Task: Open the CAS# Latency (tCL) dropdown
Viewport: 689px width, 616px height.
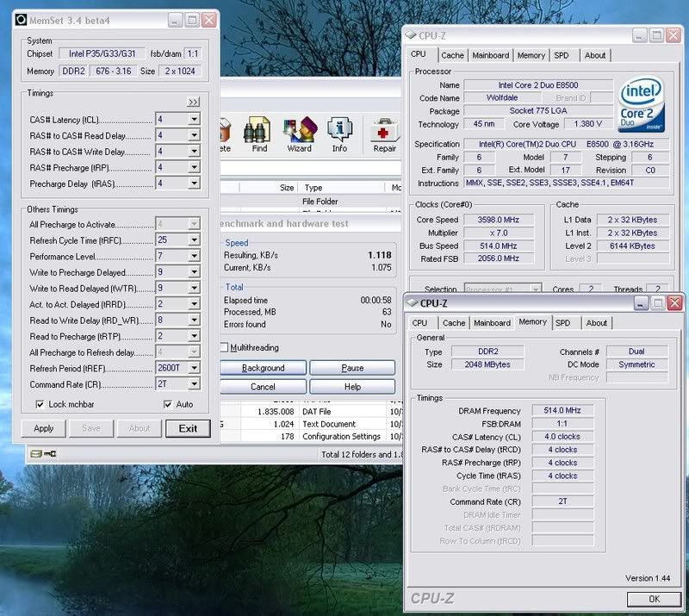Action: pyautogui.click(x=194, y=119)
